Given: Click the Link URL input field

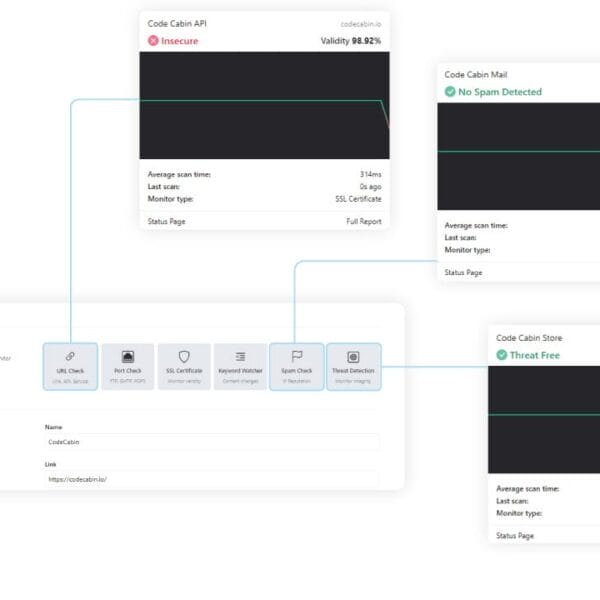Looking at the screenshot, I should (x=212, y=479).
